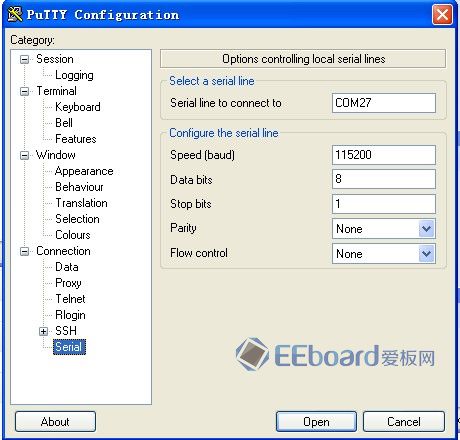This screenshot has height=440, width=460.
Task: Focus the serial line COM27 field
Action: tap(384, 103)
